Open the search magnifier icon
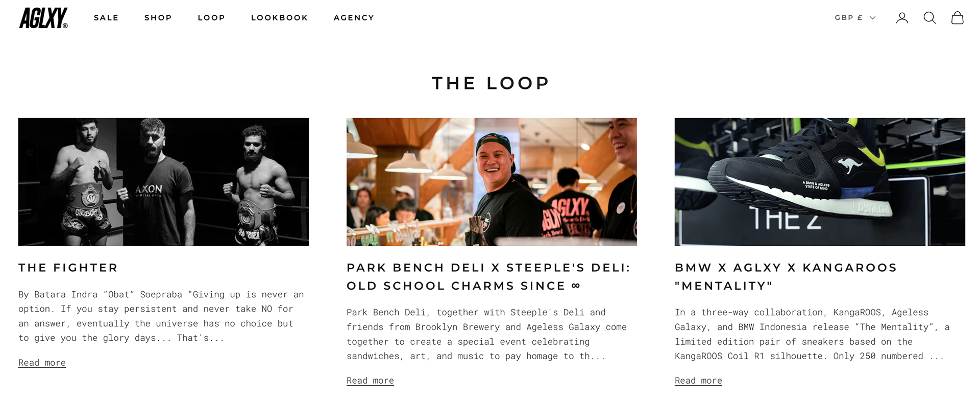This screenshot has height=401, width=980. (x=929, y=18)
